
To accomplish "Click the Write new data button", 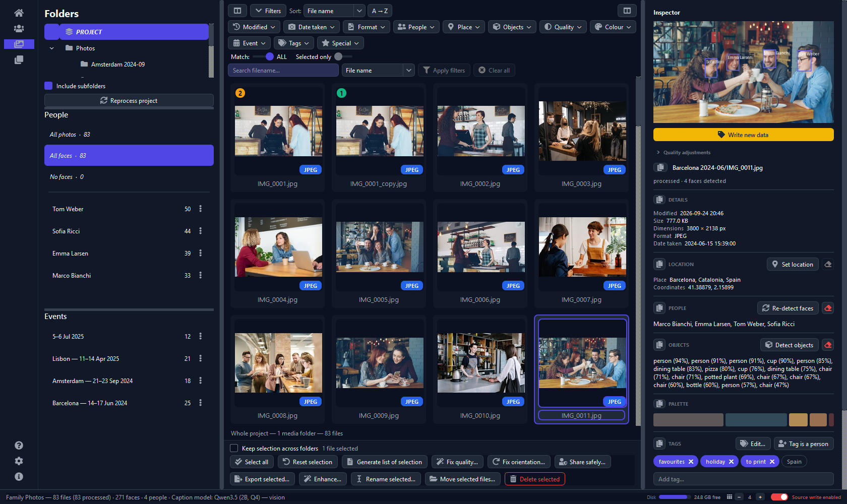I will click(x=743, y=135).
